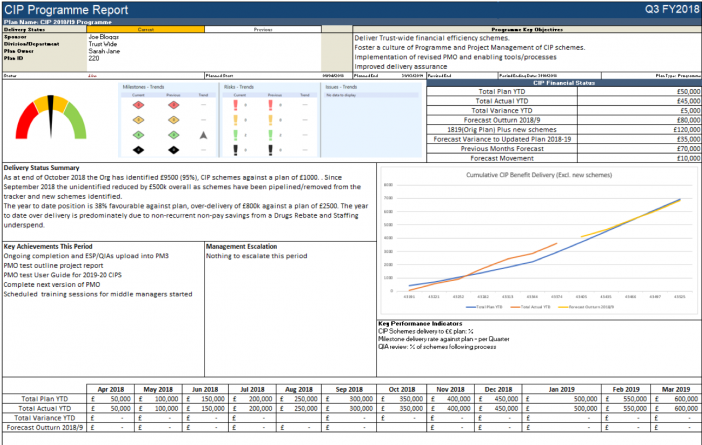
Task: Click the green current milestone diamond
Action: click(x=138, y=135)
